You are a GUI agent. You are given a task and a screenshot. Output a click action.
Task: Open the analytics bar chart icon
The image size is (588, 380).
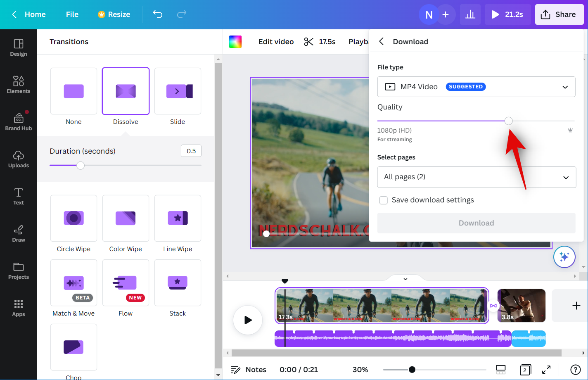[470, 14]
